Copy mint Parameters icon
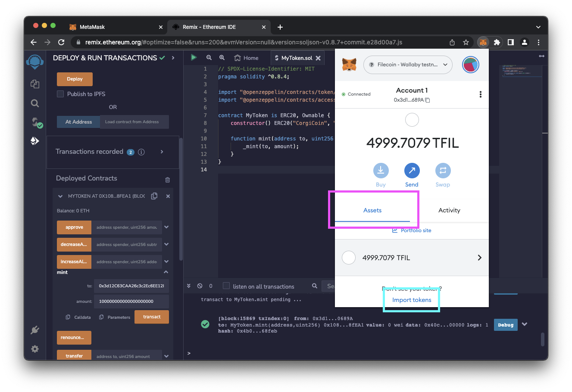The image size is (572, 392). tap(101, 317)
